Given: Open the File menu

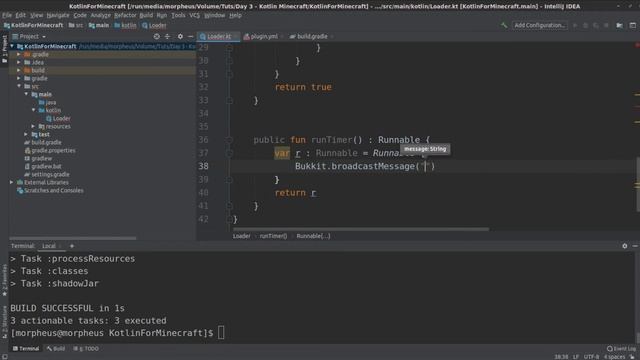Looking at the screenshot, I should point(7,15).
